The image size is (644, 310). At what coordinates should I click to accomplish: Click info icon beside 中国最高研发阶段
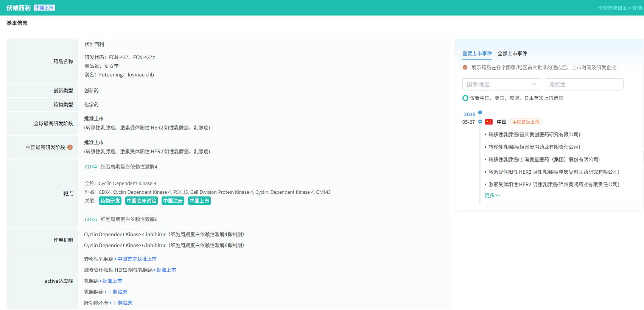pyautogui.click(x=70, y=147)
